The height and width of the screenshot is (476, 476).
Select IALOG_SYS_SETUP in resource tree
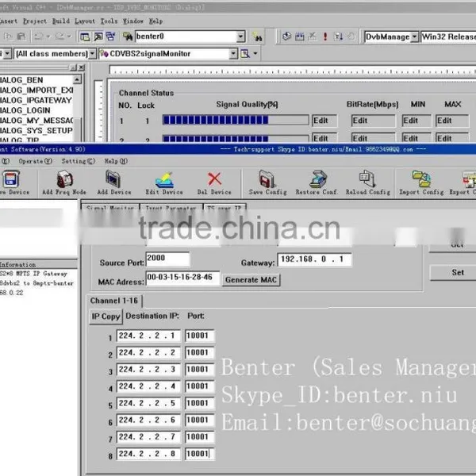36,131
